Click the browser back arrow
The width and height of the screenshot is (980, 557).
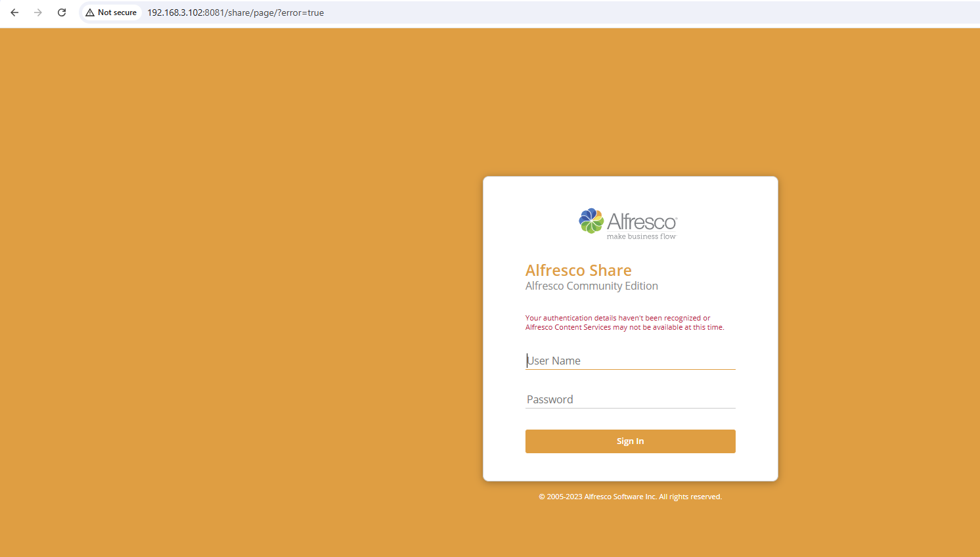[x=14, y=12]
